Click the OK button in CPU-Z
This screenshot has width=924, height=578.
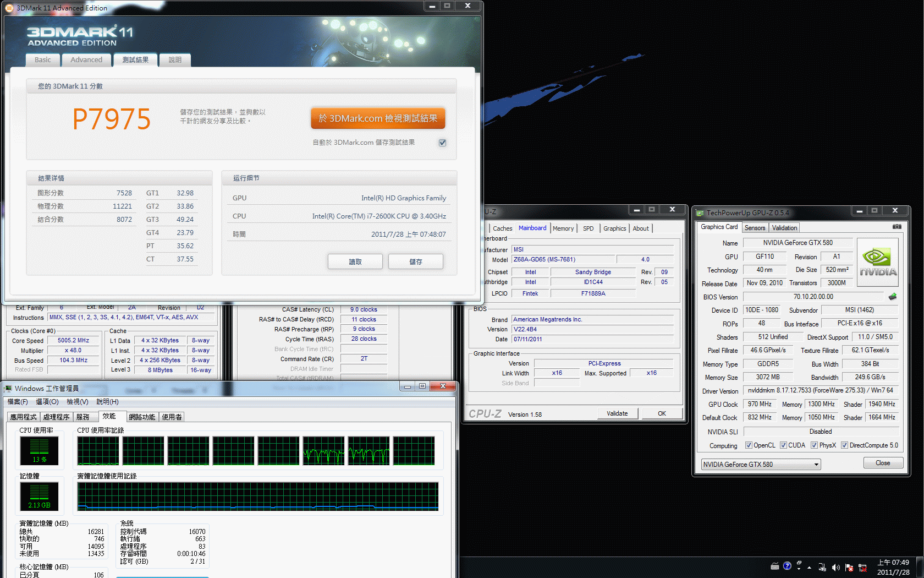pos(662,413)
